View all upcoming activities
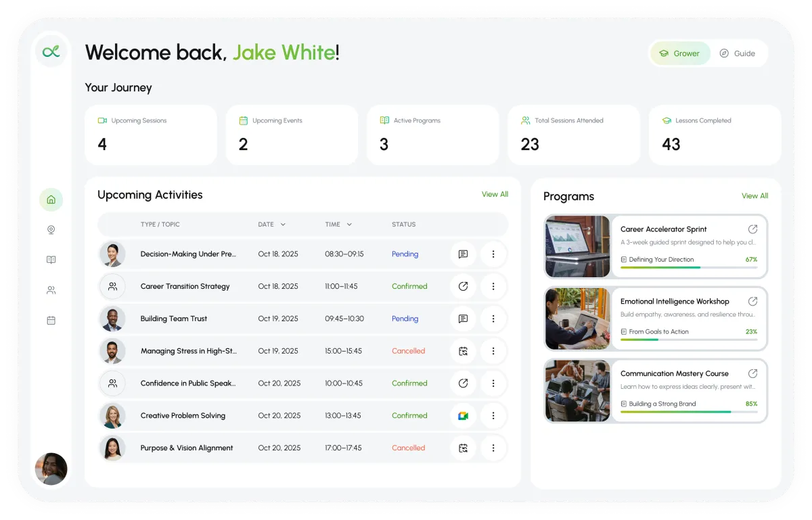This screenshot has height=520, width=812. [495, 194]
